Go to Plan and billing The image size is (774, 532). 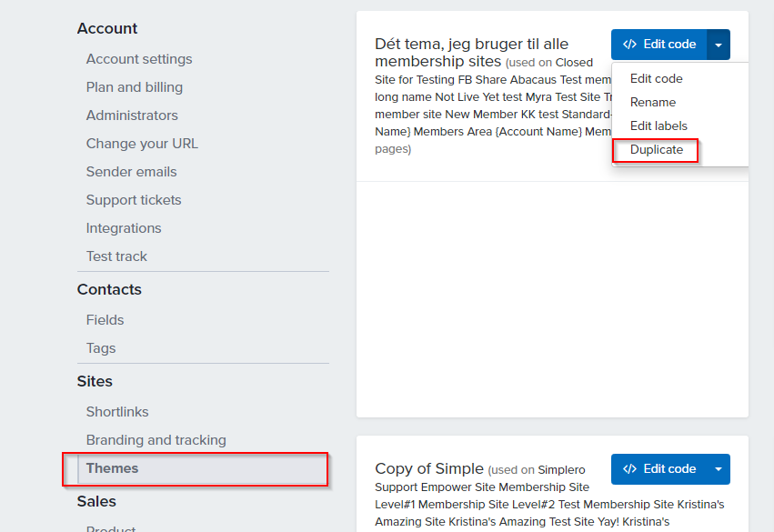pos(135,87)
